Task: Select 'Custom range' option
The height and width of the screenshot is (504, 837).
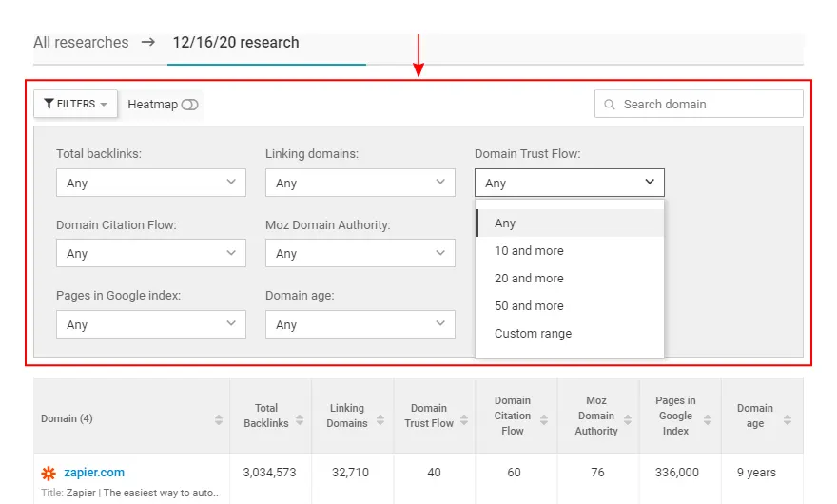Action: pos(570,334)
